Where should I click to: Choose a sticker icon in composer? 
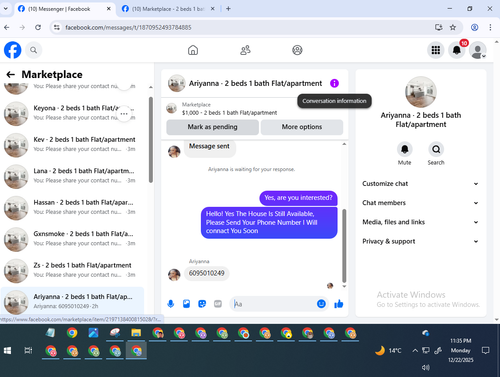(202, 304)
